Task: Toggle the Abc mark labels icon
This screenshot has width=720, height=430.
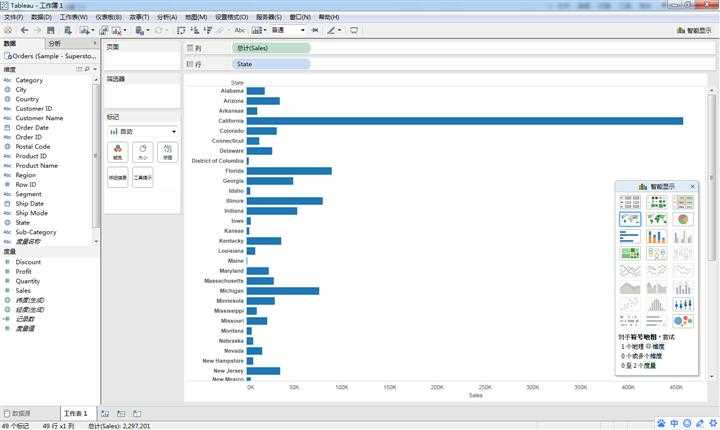Action: click(x=240, y=30)
